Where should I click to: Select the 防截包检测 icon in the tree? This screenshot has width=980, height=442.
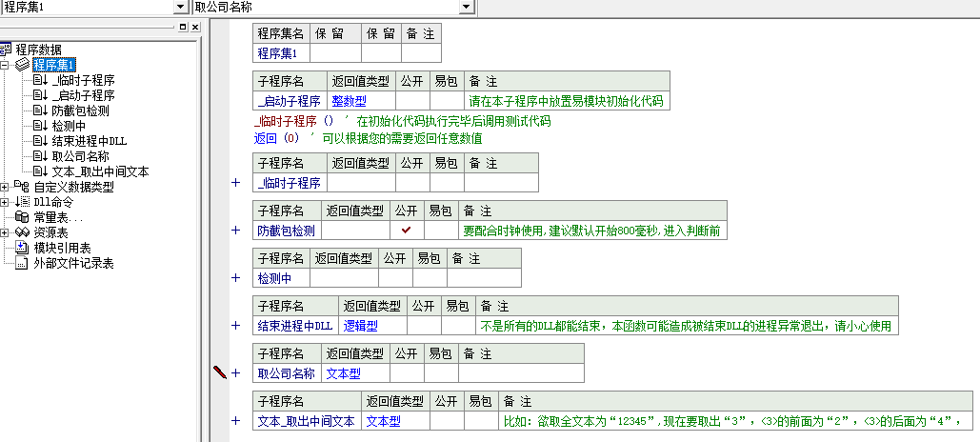click(40, 110)
